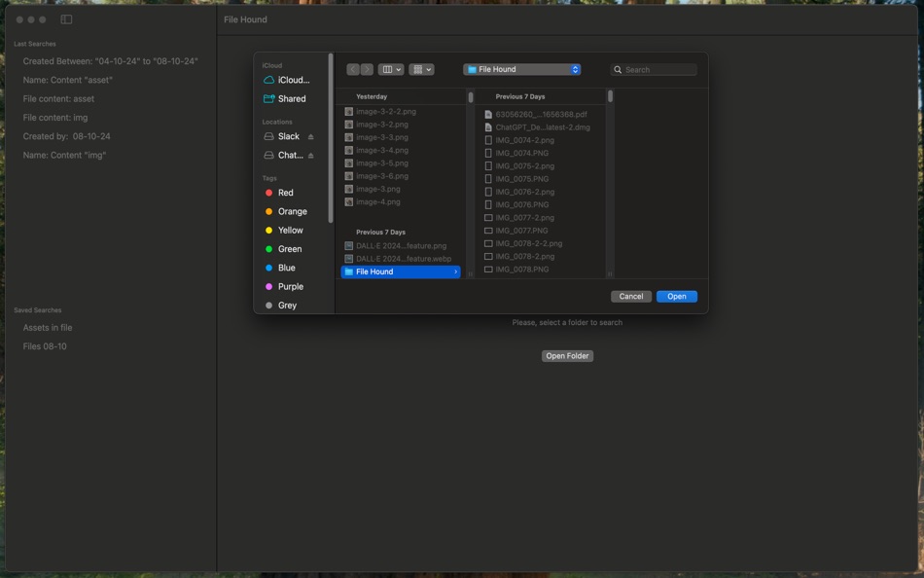Eject the Slack volume
924x578 pixels.
(310, 136)
